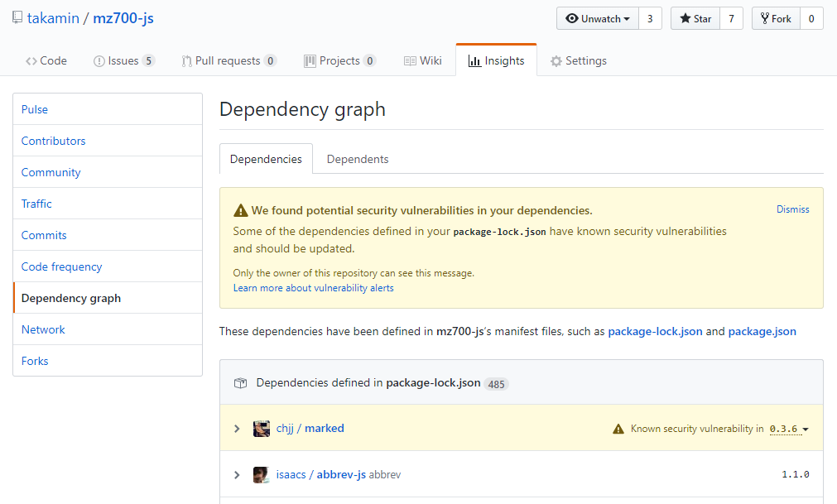Viewport: 837px width, 504px height.
Task: Open the marked repository link
Action: (324, 428)
